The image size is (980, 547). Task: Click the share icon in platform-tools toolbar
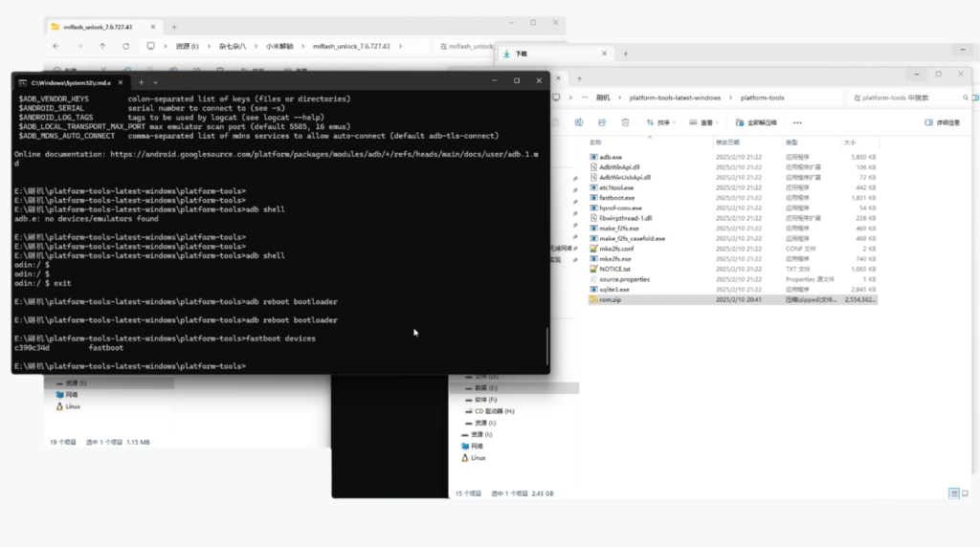click(603, 122)
